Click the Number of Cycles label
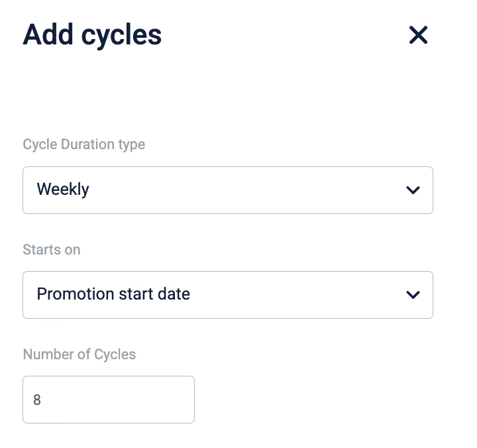This screenshot has height=448, width=477. (79, 355)
